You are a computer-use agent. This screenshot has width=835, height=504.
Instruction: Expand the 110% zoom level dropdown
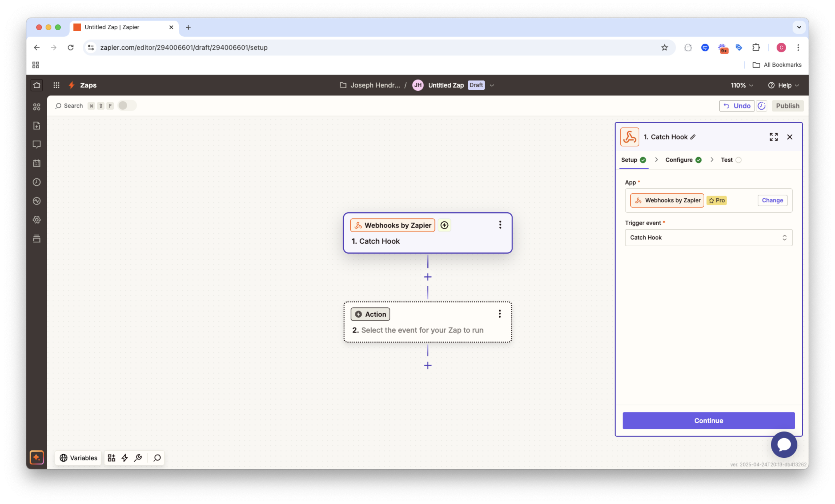tap(742, 85)
